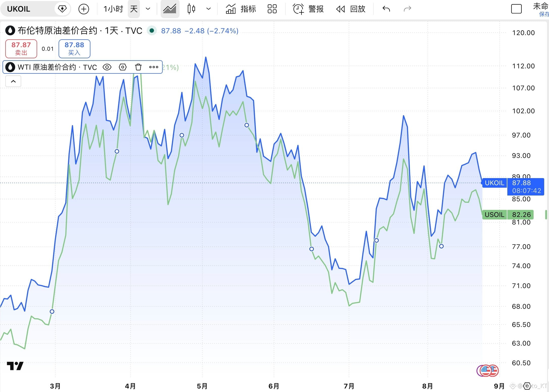Sell at 87.87 with the 卖出 button

point(21,49)
